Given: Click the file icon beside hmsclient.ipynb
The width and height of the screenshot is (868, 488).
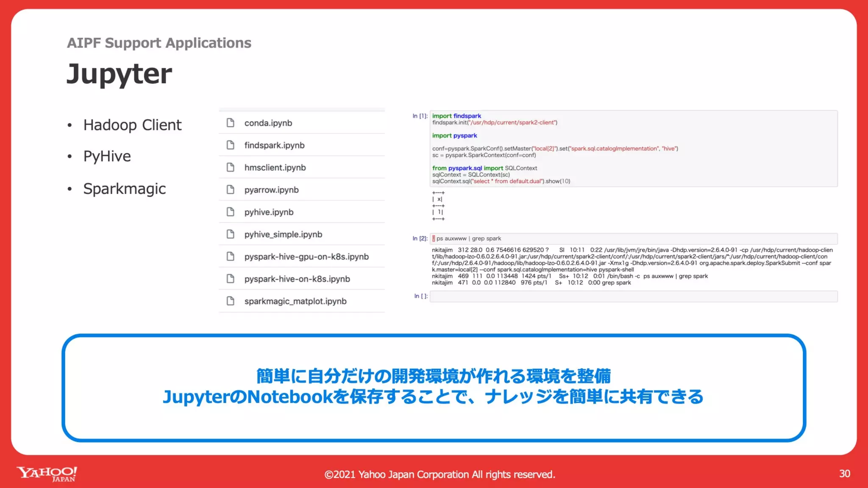Looking at the screenshot, I should [x=231, y=167].
